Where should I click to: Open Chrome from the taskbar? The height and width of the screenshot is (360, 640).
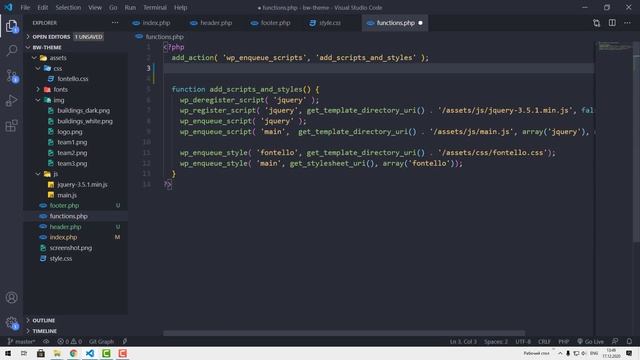coord(73,353)
